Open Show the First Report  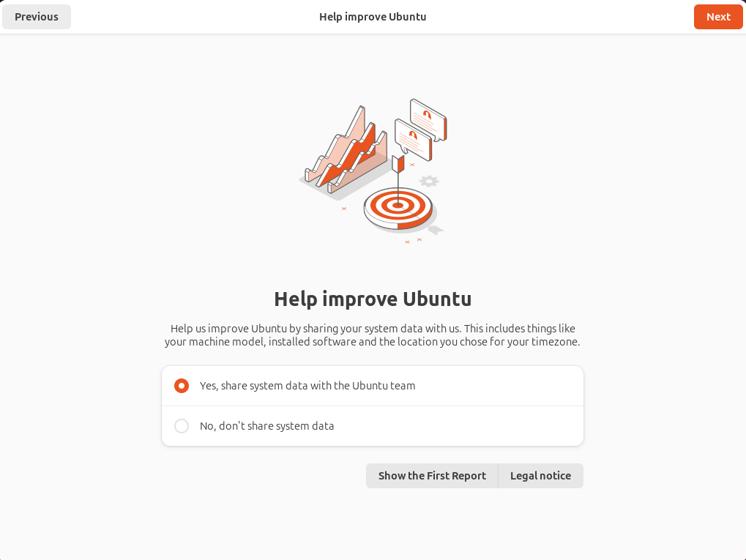[432, 476]
